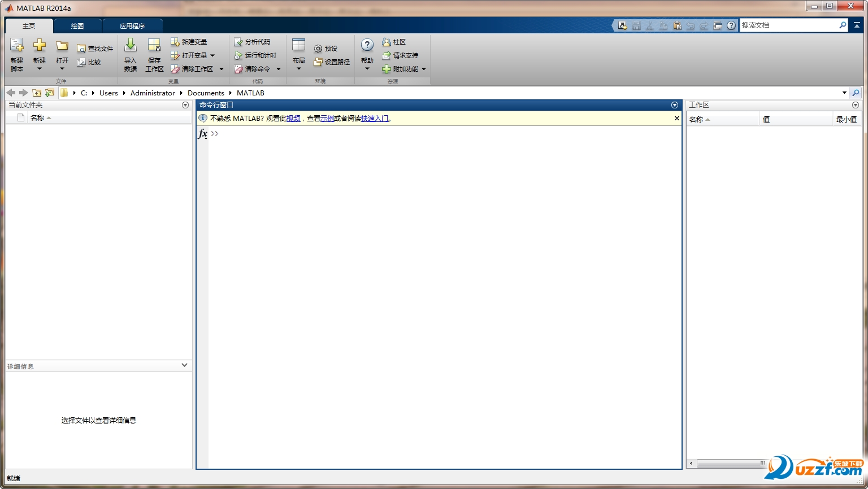Screen dimensions: 868x489
Task: Click 运行和计时 (Run and Time)
Action: coord(255,55)
